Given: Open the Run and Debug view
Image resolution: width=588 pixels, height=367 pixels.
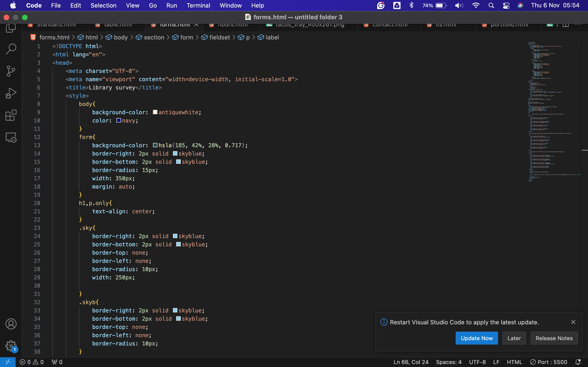Looking at the screenshot, I should coord(11,93).
